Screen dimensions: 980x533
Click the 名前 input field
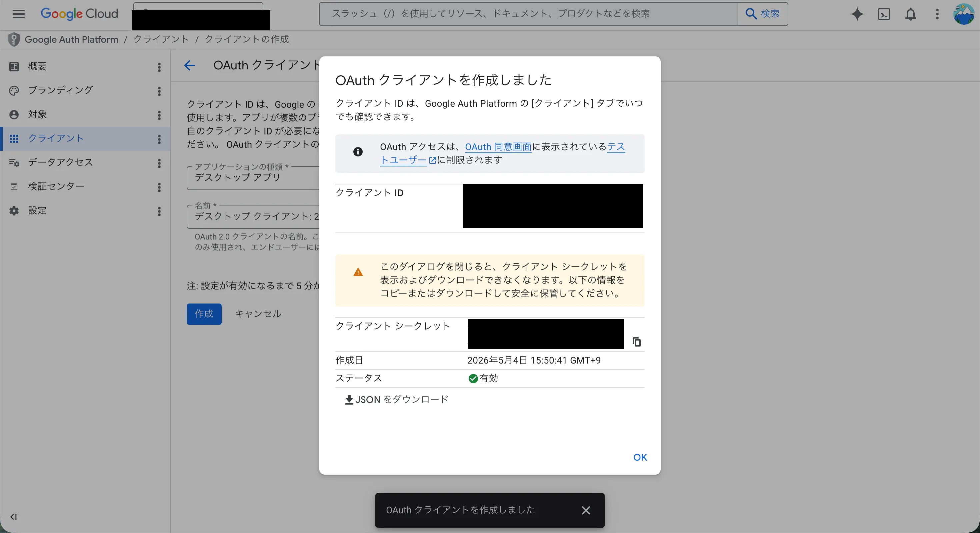tap(253, 216)
